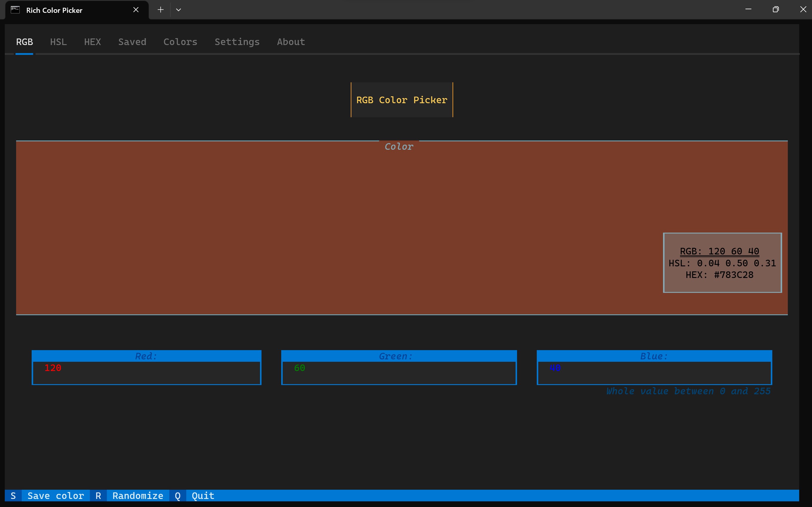Expand the terminal profiles dropdown chevron
This screenshot has height=507, width=812.
click(x=179, y=10)
